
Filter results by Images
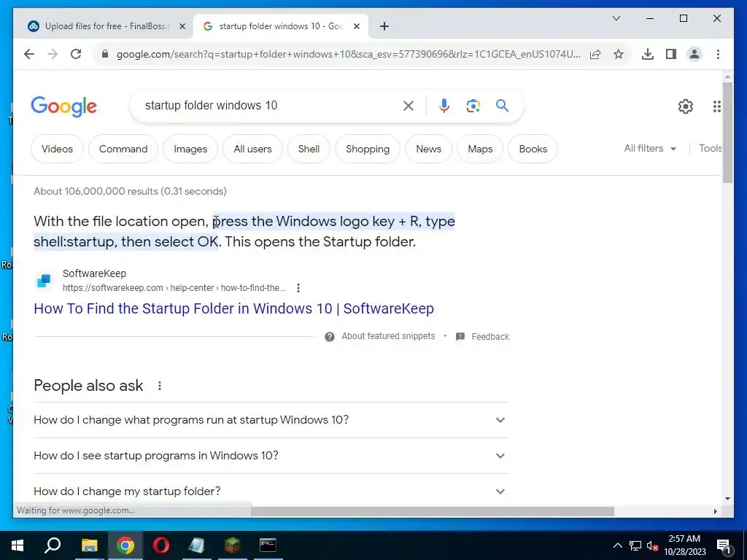click(x=190, y=149)
